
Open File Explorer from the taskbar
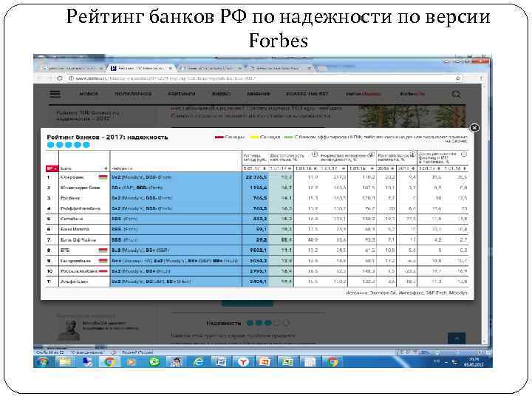point(65,362)
